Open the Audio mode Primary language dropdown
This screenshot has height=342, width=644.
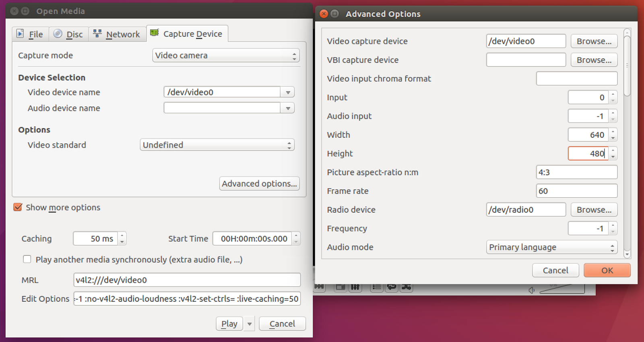(551, 247)
